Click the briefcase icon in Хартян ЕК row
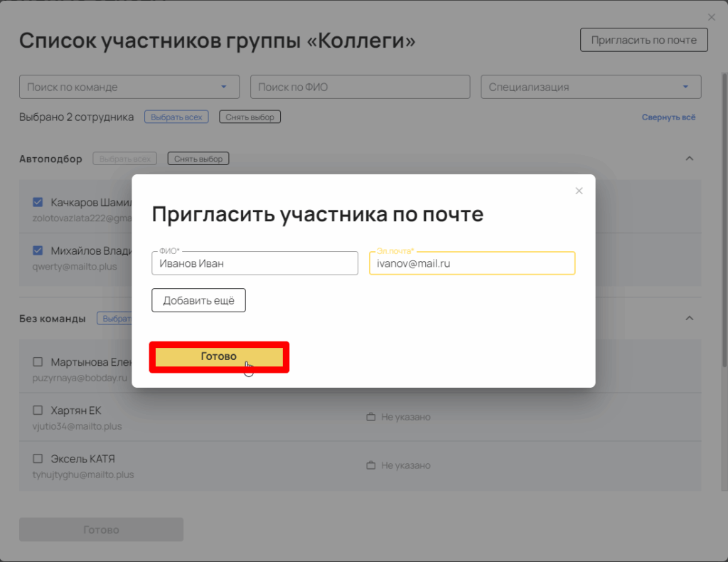Screen dimensions: 728x562 370,417
